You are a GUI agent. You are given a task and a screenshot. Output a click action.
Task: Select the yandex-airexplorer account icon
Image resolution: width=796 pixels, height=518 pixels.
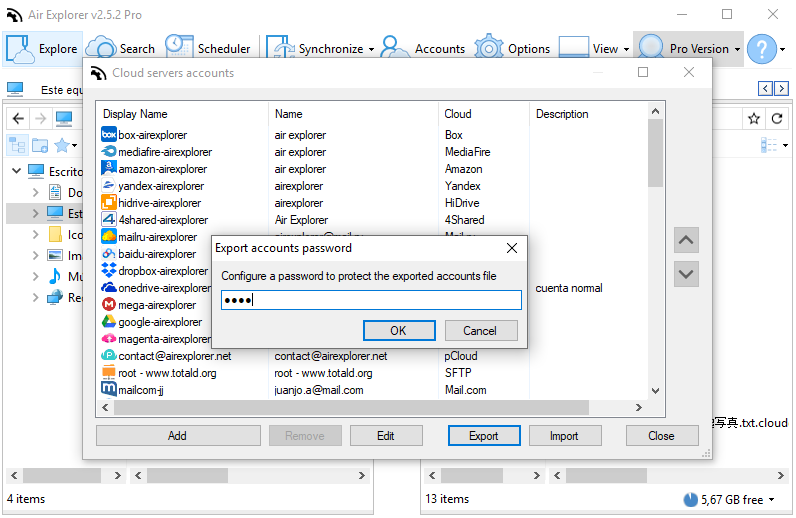[109, 185]
